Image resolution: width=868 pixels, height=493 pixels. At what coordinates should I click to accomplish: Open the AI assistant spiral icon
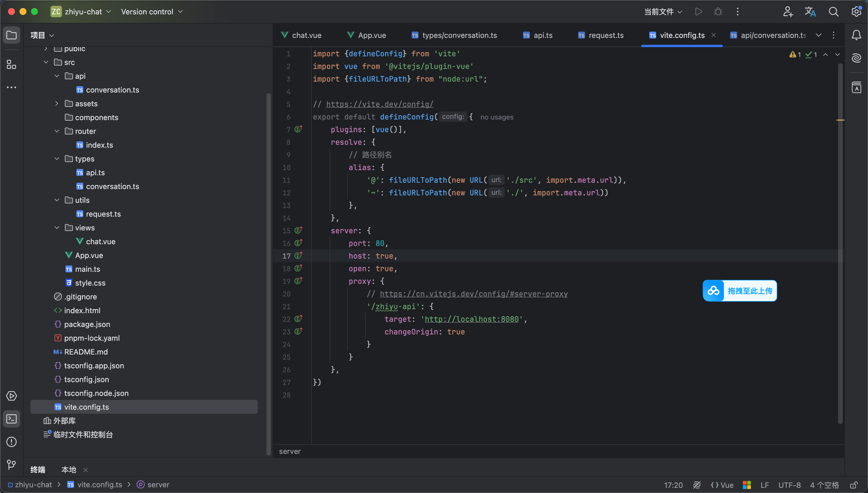tap(856, 58)
